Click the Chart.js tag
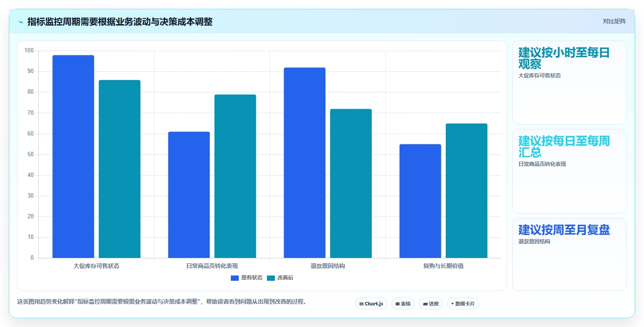Image resolution: width=644 pixels, height=327 pixels. pos(371,304)
